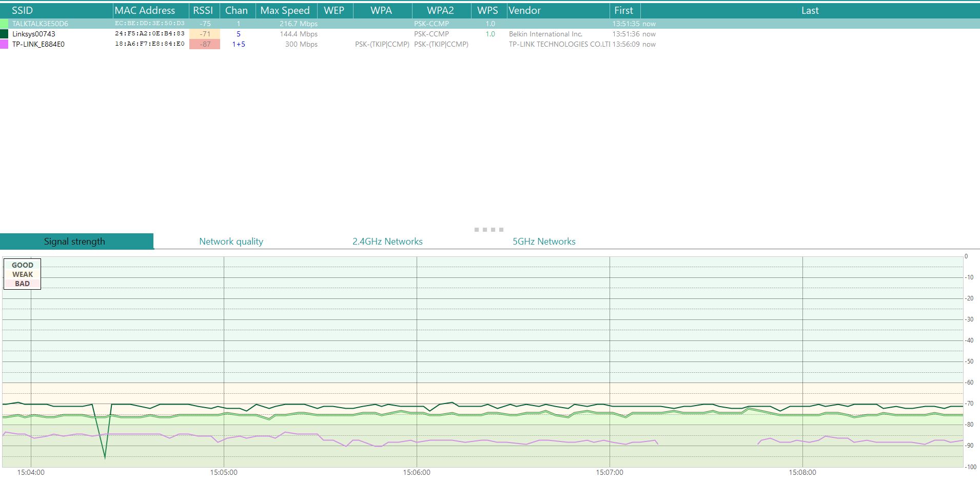Screen dimensions: 980x483
Task: Click the Linksys00743 dark green color swatch
Action: [x=4, y=34]
